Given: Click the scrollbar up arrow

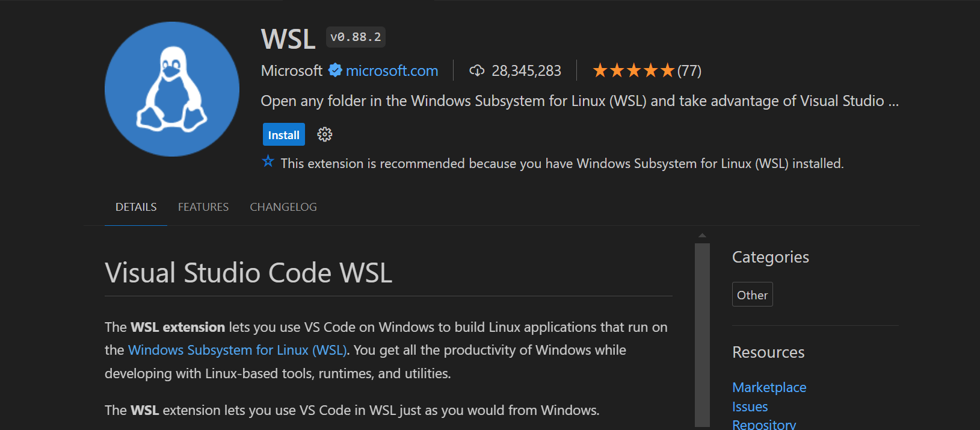Looking at the screenshot, I should point(702,235).
